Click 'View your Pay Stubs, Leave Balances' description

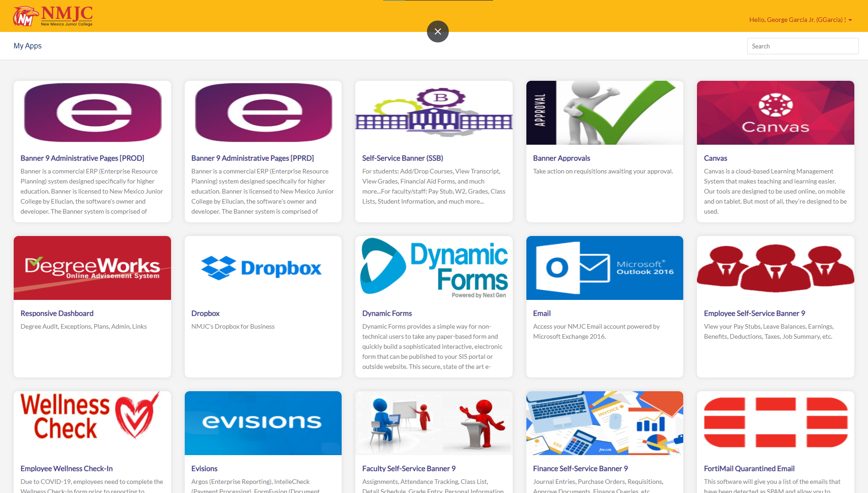(769, 331)
